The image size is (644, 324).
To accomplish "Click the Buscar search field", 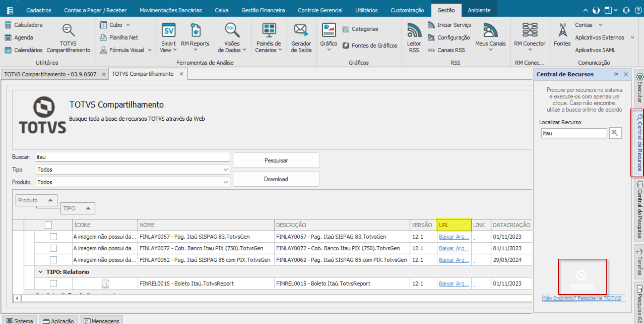I will point(133,157).
